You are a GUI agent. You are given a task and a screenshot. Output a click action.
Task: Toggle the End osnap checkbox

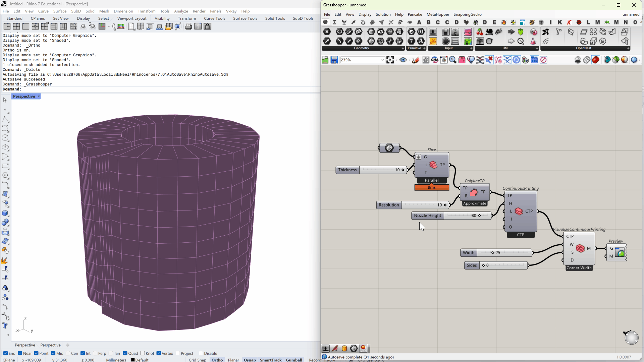(x=5, y=353)
